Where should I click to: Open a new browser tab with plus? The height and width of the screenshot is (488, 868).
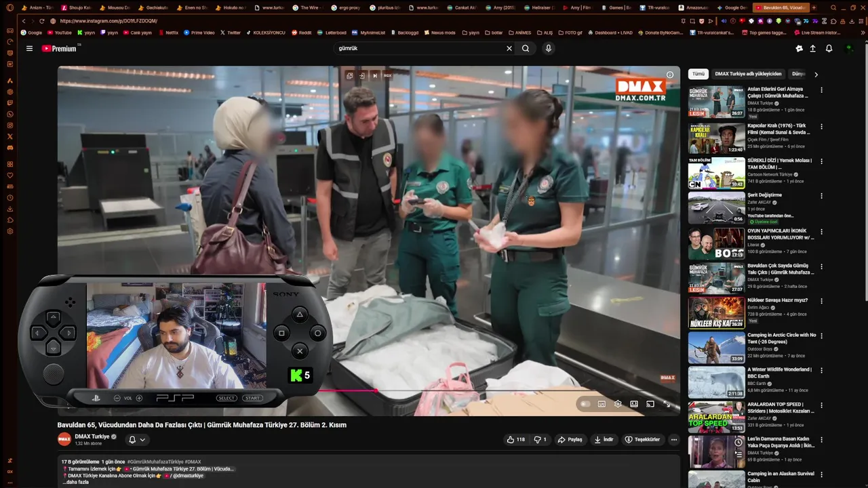coord(813,7)
